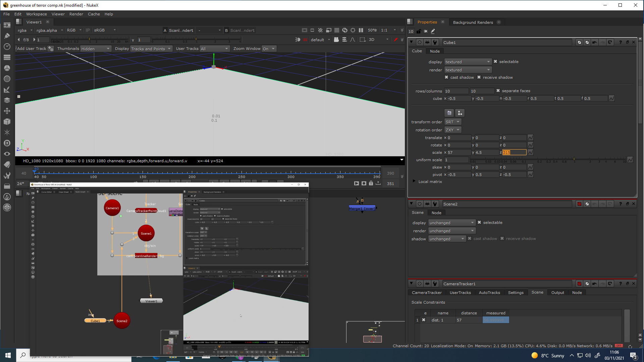Viewport: 644px width, 362px height.
Task: Open the display textured dropdown
Action: coord(468,62)
